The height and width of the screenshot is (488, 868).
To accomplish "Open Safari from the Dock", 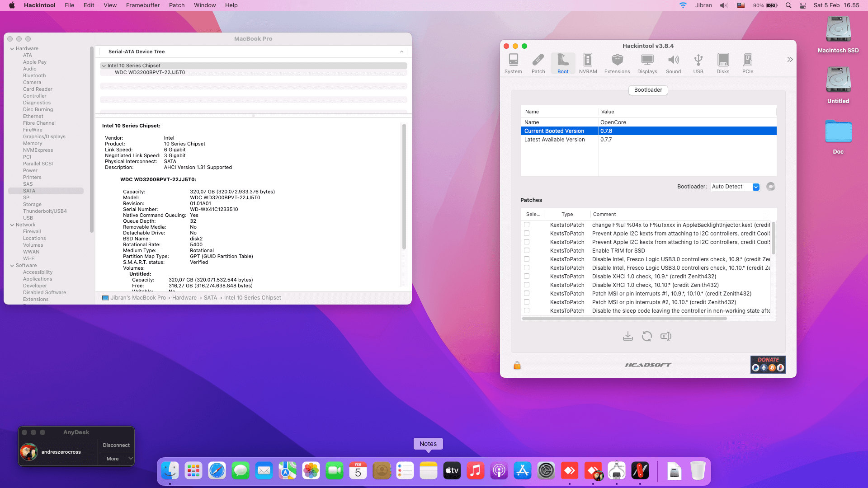I will coord(217,471).
